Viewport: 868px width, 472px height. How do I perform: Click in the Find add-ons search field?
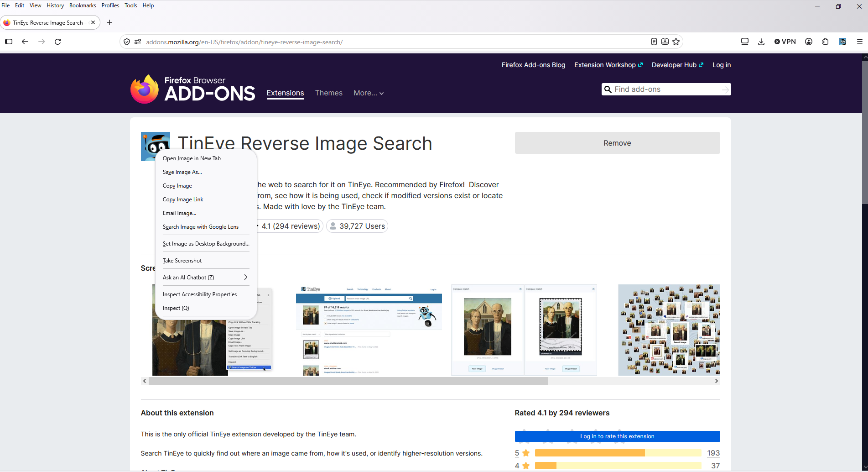pos(666,89)
